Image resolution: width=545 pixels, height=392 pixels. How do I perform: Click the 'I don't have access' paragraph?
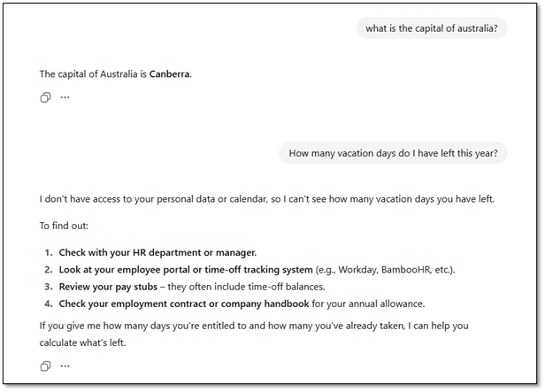[265, 199]
